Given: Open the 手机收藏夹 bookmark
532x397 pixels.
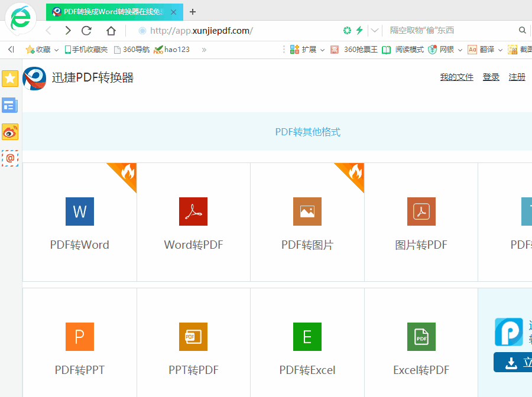Looking at the screenshot, I should (86, 50).
